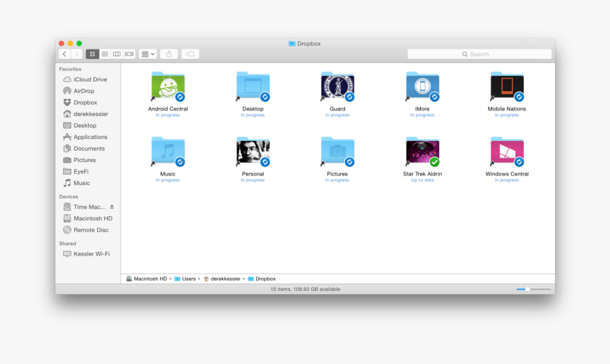Open Documents in the sidebar
610x364 pixels.
[87, 148]
